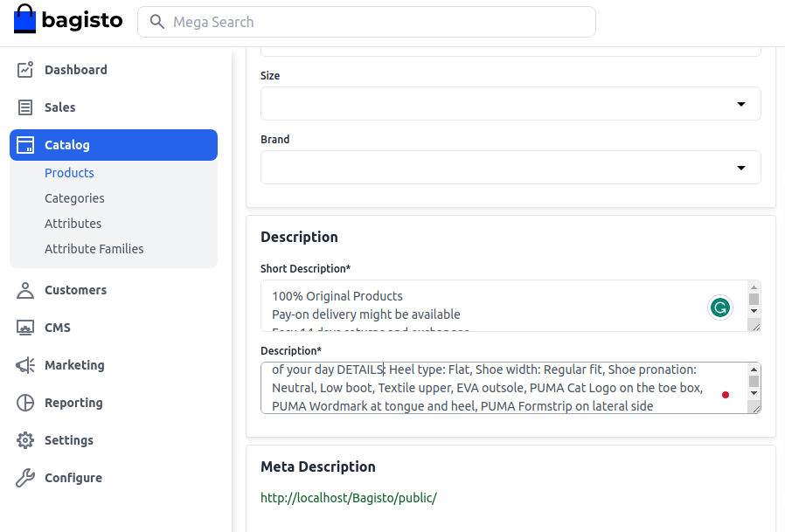Expand the Size dropdown

coord(740,104)
